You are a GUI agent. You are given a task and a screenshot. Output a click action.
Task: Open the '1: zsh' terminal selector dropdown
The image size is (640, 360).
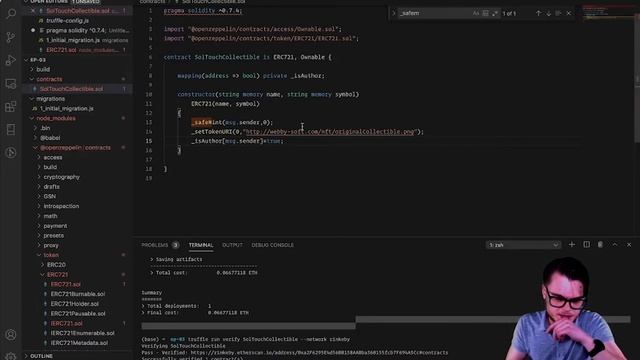click(523, 245)
